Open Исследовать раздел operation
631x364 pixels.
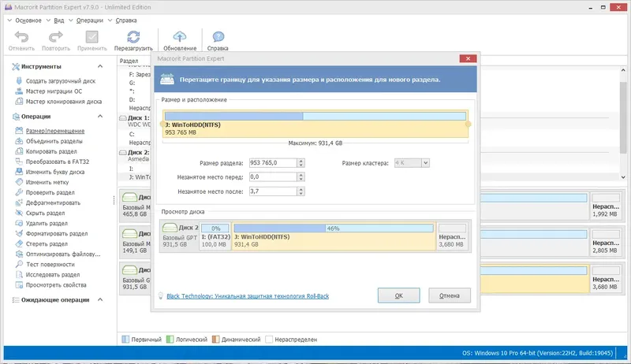tap(53, 275)
